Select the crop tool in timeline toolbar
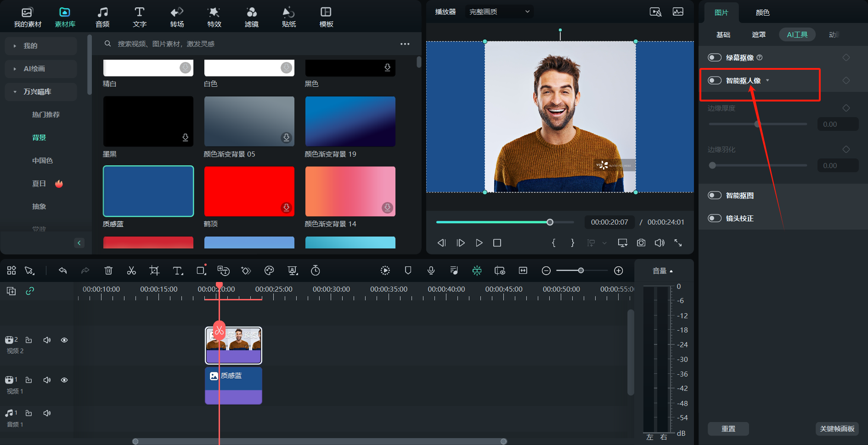Image resolution: width=868 pixels, height=445 pixels. [154, 270]
